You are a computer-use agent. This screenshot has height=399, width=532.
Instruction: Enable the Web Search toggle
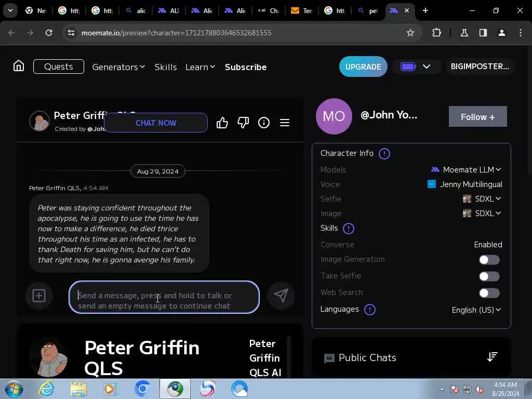tap(489, 293)
